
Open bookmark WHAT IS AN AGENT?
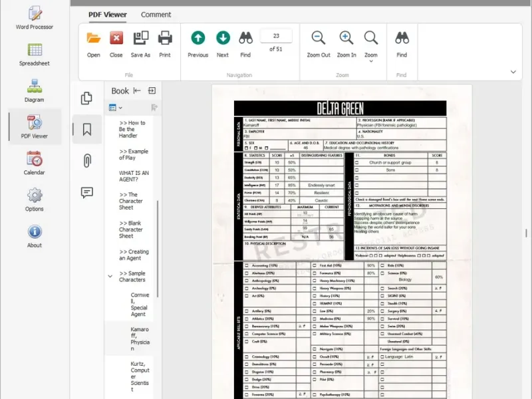click(134, 176)
